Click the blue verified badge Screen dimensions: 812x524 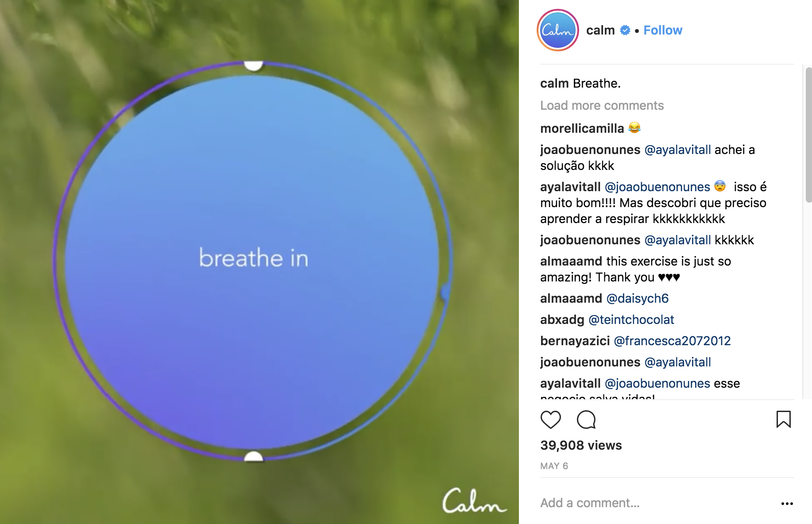pyautogui.click(x=625, y=30)
